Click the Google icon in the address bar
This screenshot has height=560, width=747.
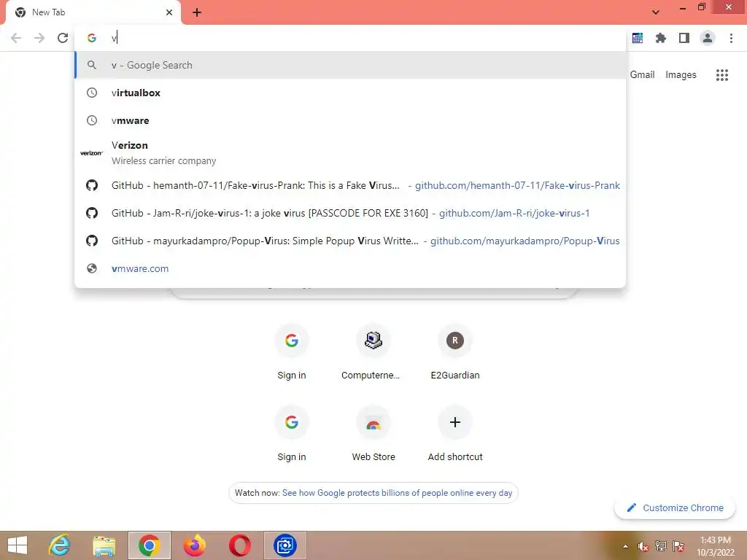92,38
